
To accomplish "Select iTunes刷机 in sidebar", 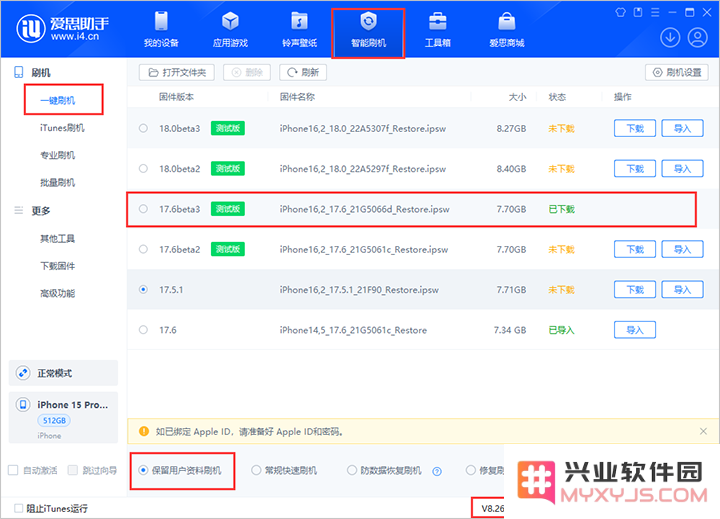I will (x=62, y=128).
